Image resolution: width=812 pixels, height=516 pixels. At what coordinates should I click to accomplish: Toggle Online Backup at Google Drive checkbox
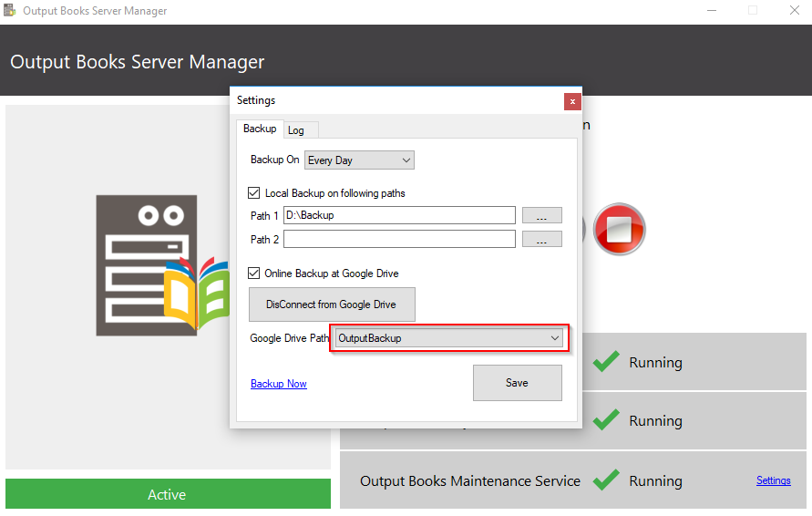[253, 273]
